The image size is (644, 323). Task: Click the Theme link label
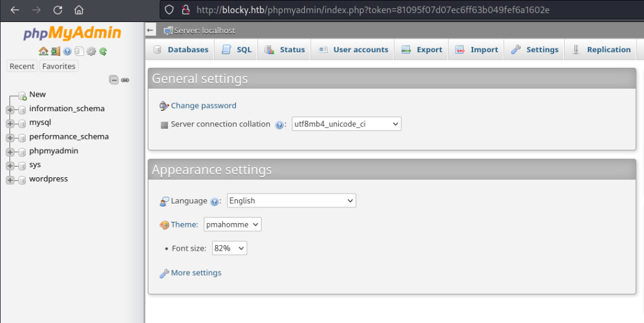click(184, 224)
